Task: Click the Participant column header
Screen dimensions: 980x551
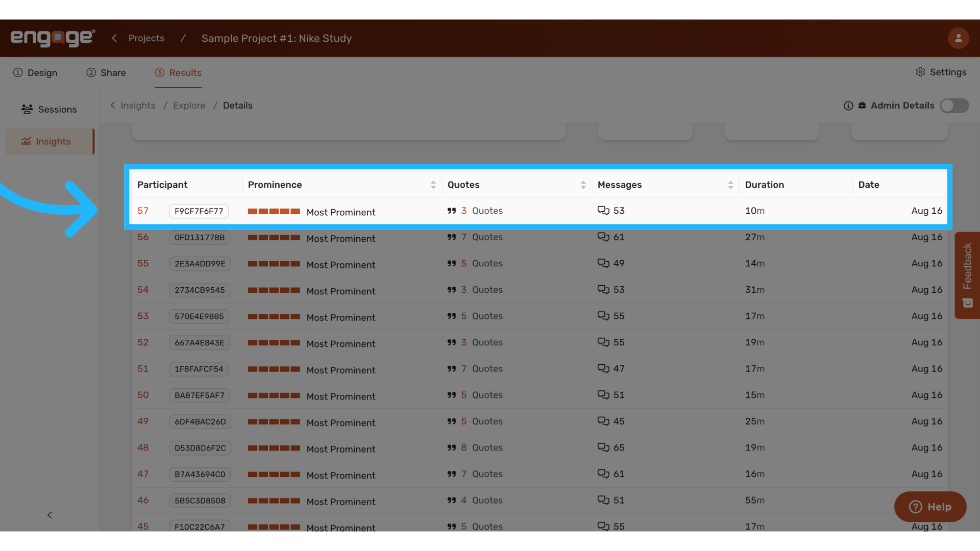Action: click(x=162, y=185)
